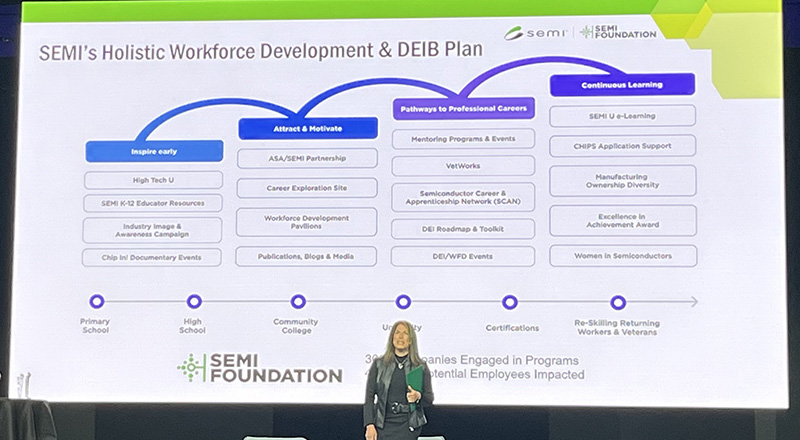
Task: Select the Community College label
Action: [x=295, y=326]
